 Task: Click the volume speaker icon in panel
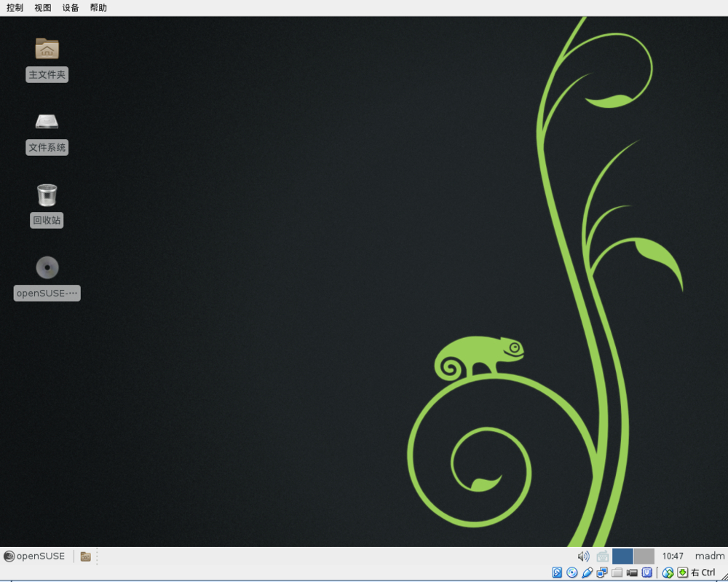(583, 556)
